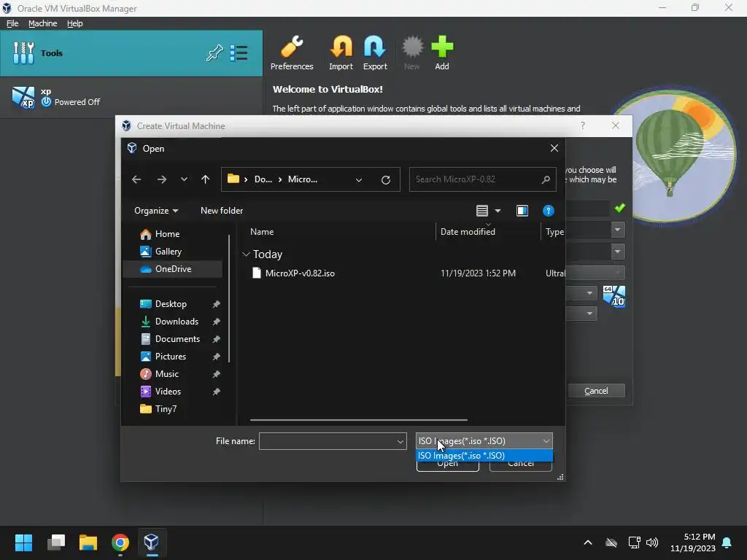This screenshot has height=560, width=747.
Task: Click the search magnifier icon
Action: 546,179
